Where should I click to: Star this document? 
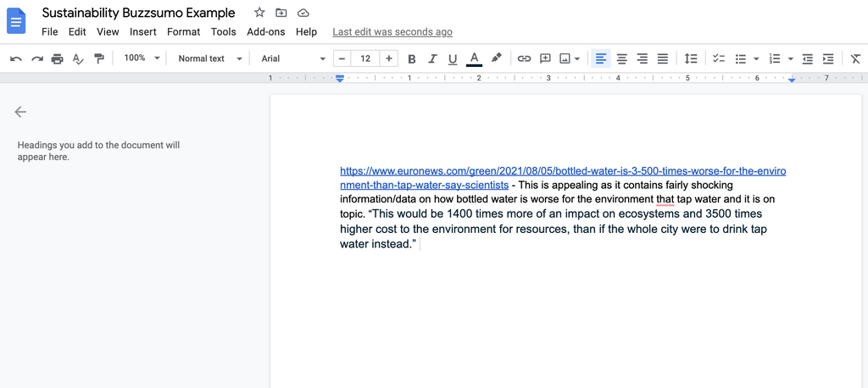pos(259,13)
